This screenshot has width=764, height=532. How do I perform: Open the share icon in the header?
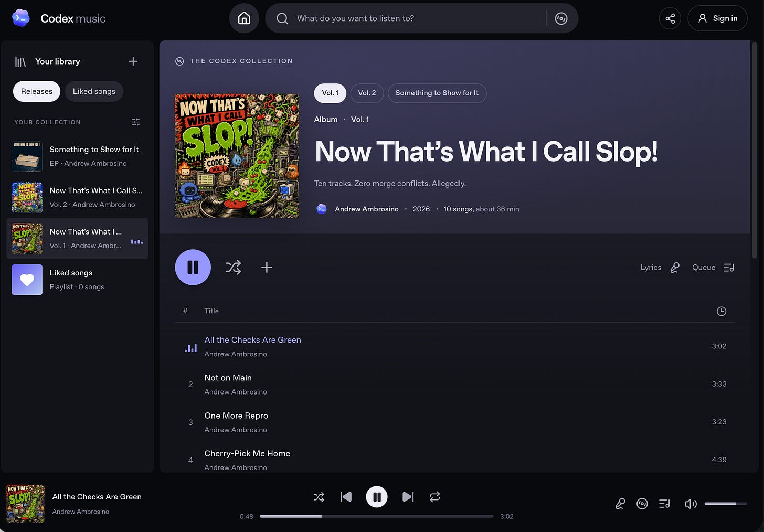(670, 18)
